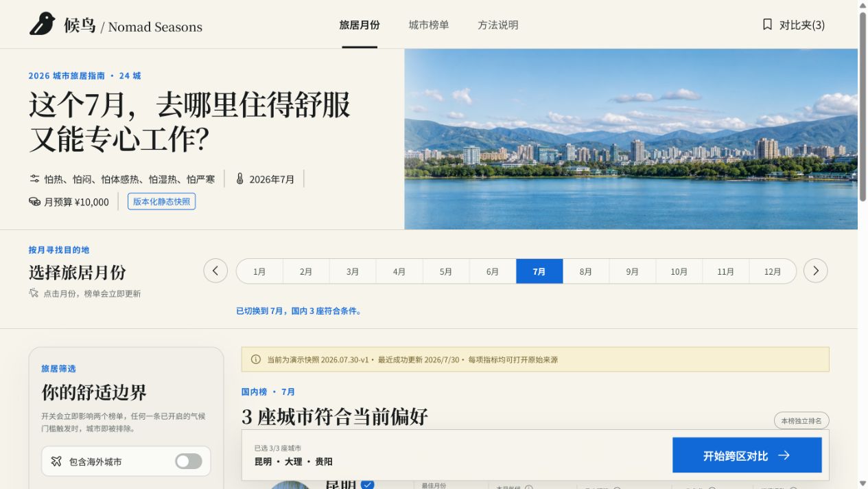This screenshot has height=489, width=868.
Task: Click the bird logo icon
Action: click(x=42, y=24)
